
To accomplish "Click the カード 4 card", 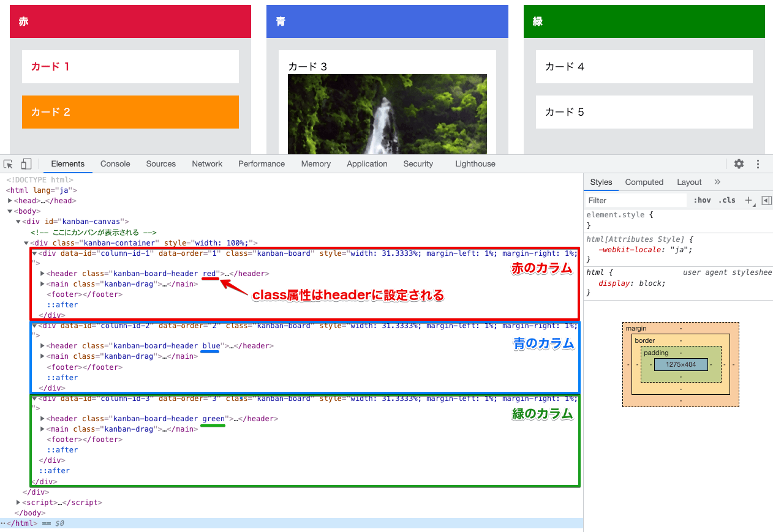I will (644, 67).
